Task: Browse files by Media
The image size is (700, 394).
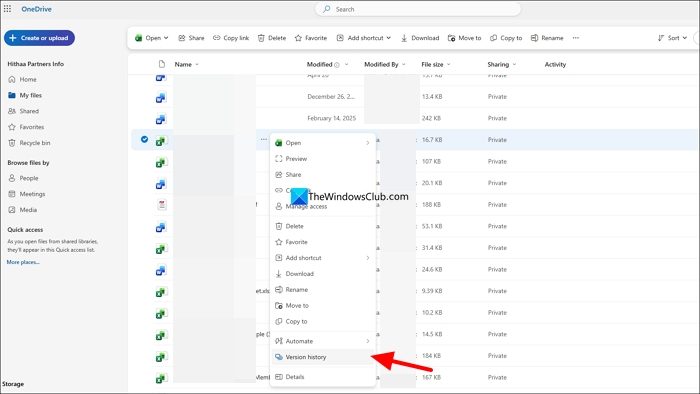Action: (22, 210)
